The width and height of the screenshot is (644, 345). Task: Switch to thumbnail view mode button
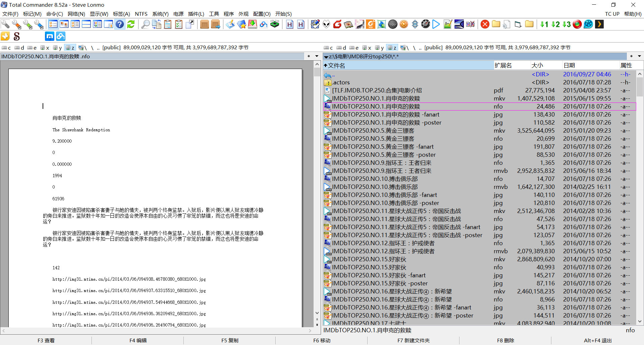pos(64,24)
